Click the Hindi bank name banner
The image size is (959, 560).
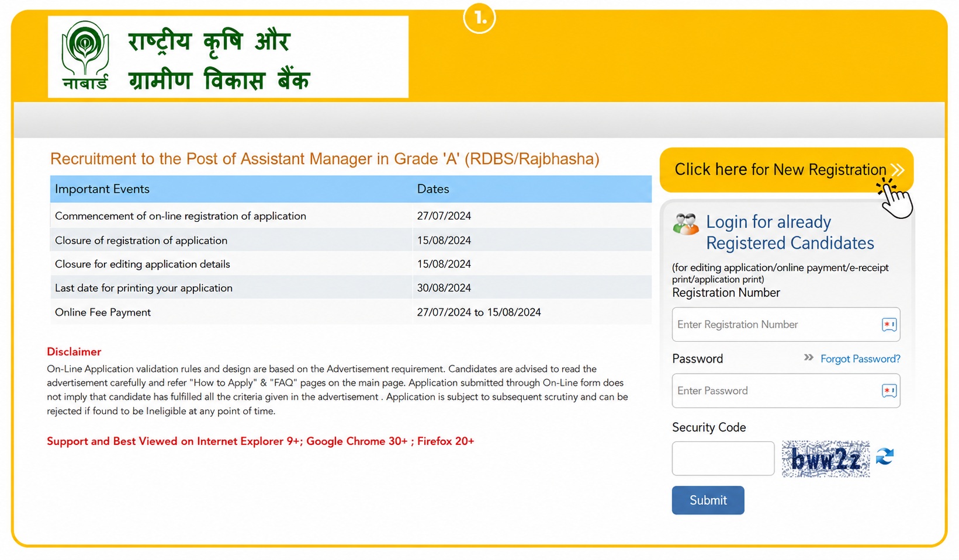[228, 57]
